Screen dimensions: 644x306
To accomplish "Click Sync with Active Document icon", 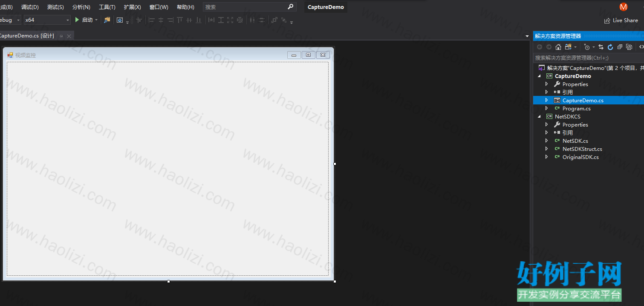I will pos(601,47).
